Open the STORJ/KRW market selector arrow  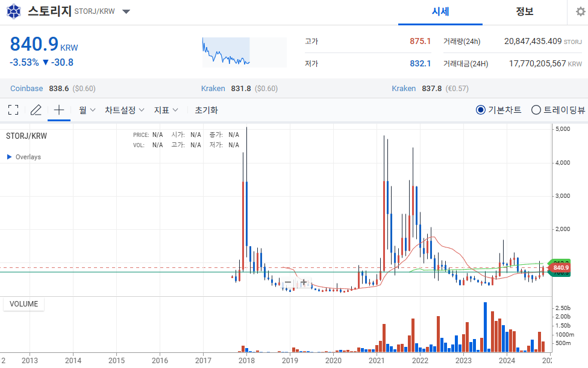pyautogui.click(x=127, y=11)
